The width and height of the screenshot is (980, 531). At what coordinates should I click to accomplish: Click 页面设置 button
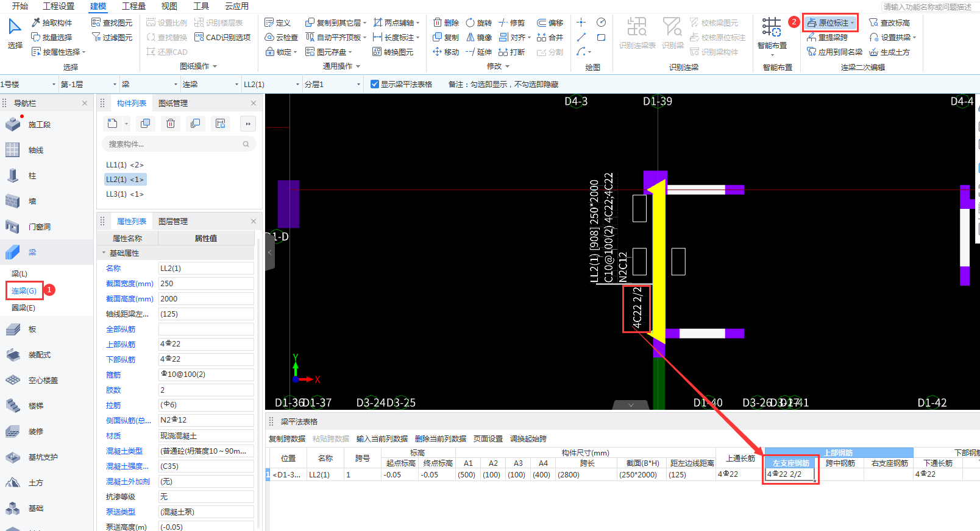click(488, 438)
